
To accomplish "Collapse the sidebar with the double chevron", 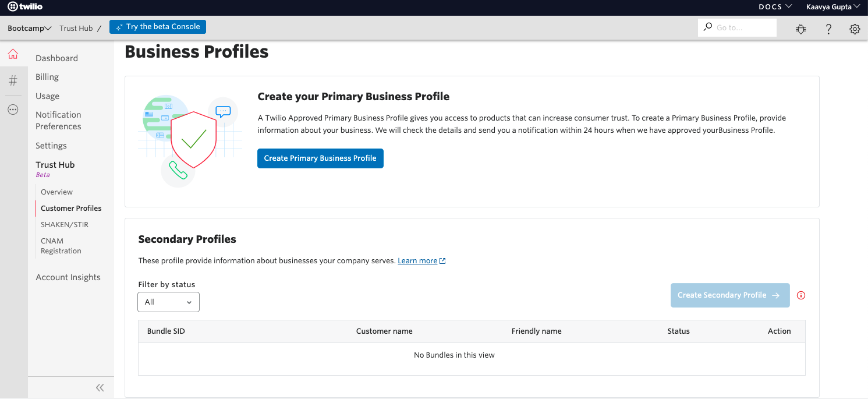I will 100,387.
